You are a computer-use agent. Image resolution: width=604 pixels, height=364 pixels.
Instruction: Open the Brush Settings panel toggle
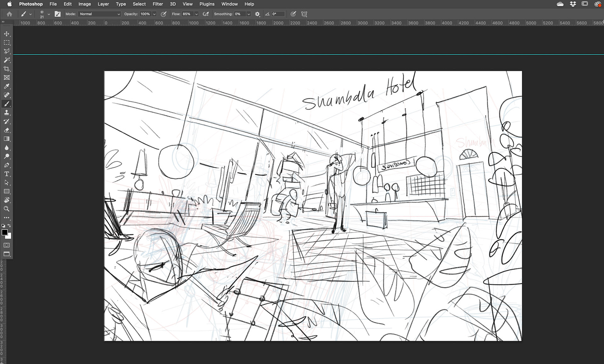pyautogui.click(x=58, y=14)
